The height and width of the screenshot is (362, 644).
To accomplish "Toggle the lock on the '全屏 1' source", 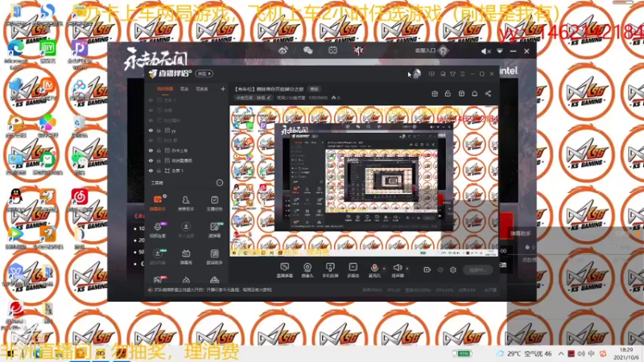I will 159,171.
